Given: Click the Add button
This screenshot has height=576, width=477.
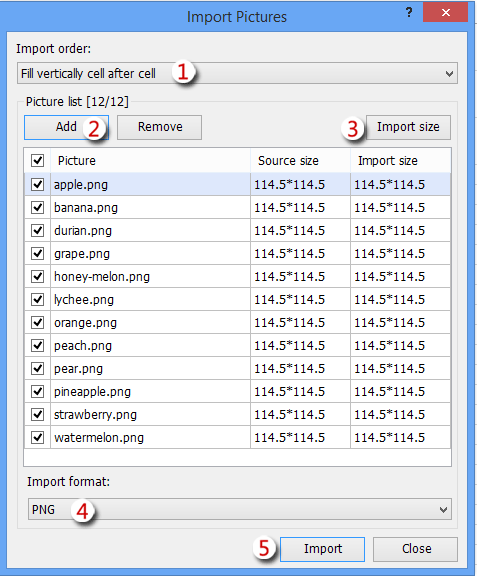Looking at the screenshot, I should click(66, 127).
